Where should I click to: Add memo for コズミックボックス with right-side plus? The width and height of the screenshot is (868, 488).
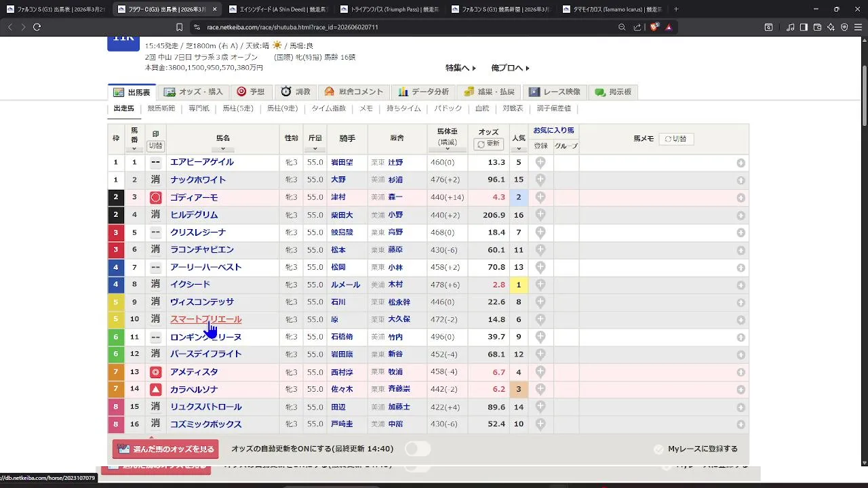(741, 424)
